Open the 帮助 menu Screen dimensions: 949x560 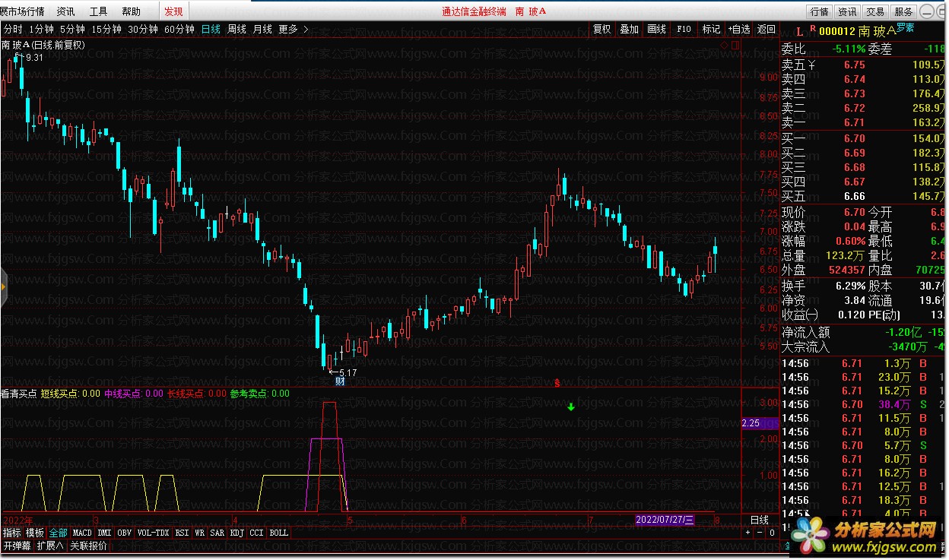(x=131, y=11)
